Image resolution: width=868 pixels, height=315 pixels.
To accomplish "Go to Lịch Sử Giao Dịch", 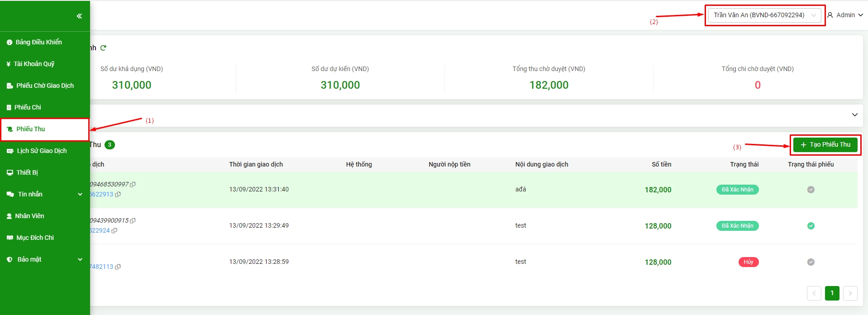I will point(42,151).
